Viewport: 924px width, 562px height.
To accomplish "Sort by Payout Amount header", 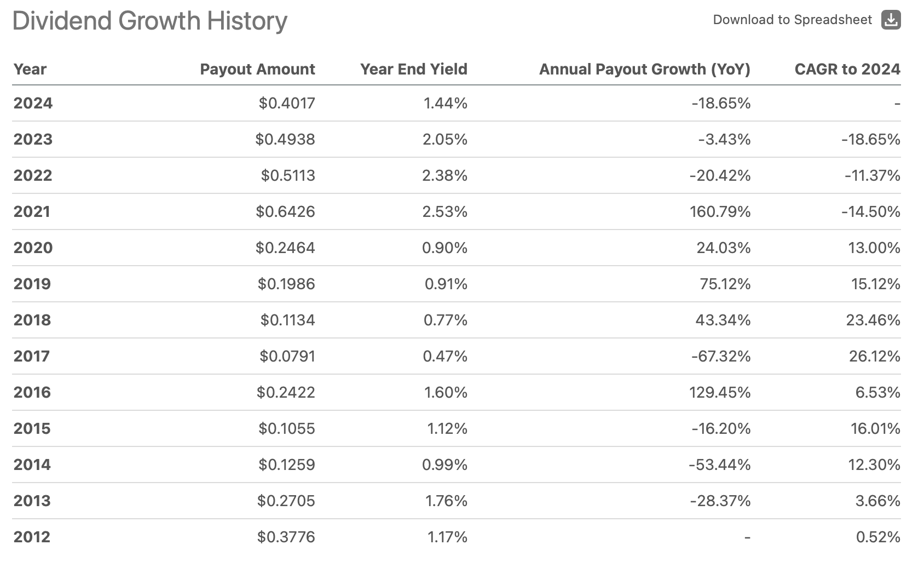I will tap(257, 69).
